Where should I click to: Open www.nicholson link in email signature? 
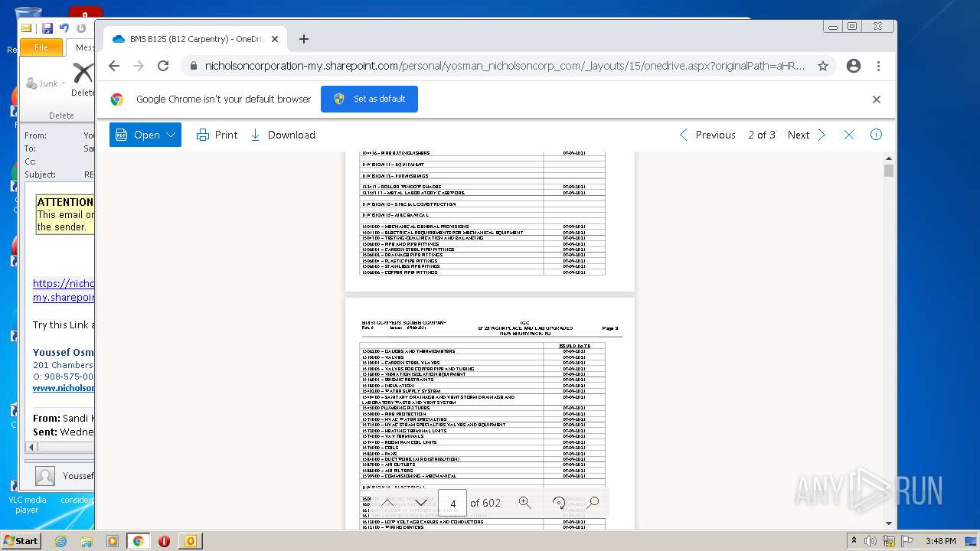pyautogui.click(x=64, y=388)
